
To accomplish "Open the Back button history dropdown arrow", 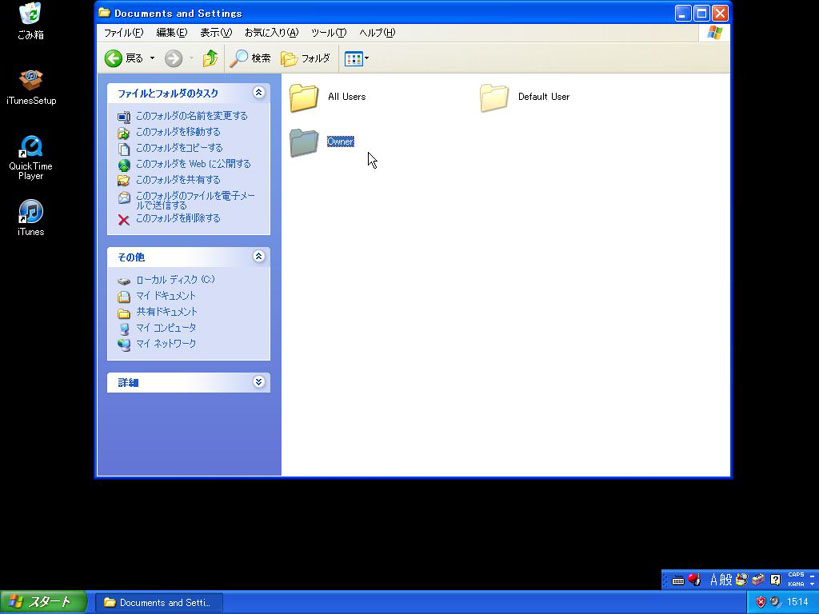I will [x=153, y=58].
